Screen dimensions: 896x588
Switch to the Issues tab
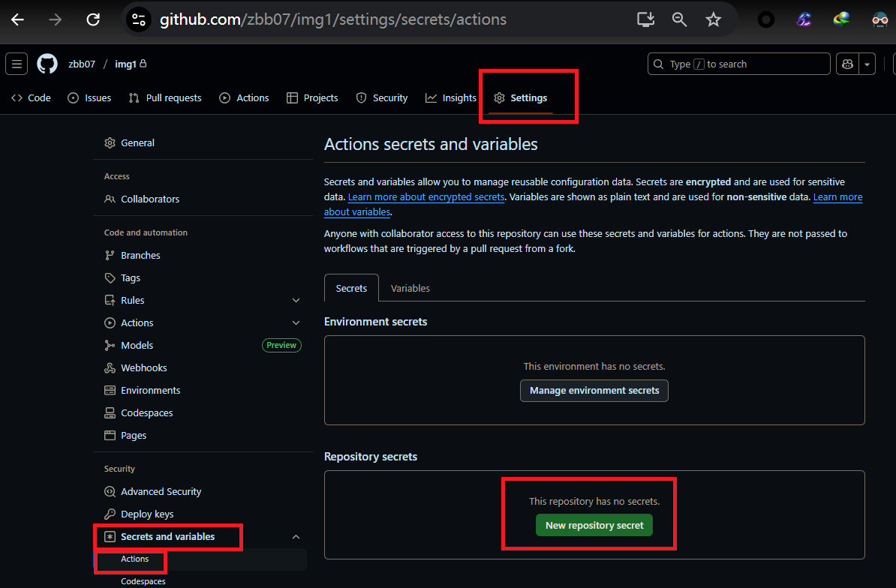pyautogui.click(x=90, y=97)
